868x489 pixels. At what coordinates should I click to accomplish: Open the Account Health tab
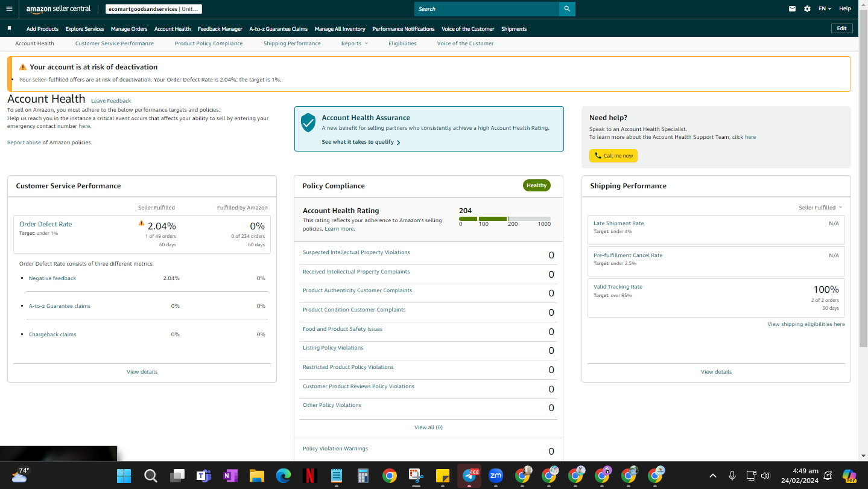(35, 43)
